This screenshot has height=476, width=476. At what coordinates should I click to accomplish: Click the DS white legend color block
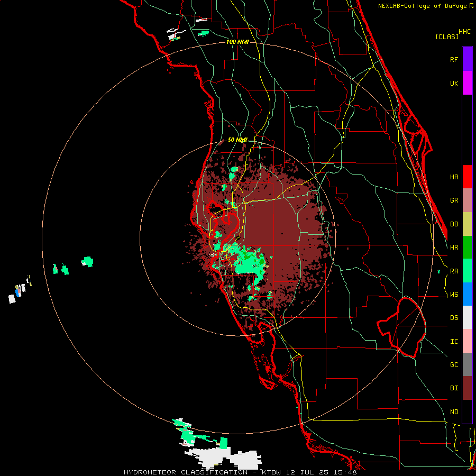(x=467, y=317)
